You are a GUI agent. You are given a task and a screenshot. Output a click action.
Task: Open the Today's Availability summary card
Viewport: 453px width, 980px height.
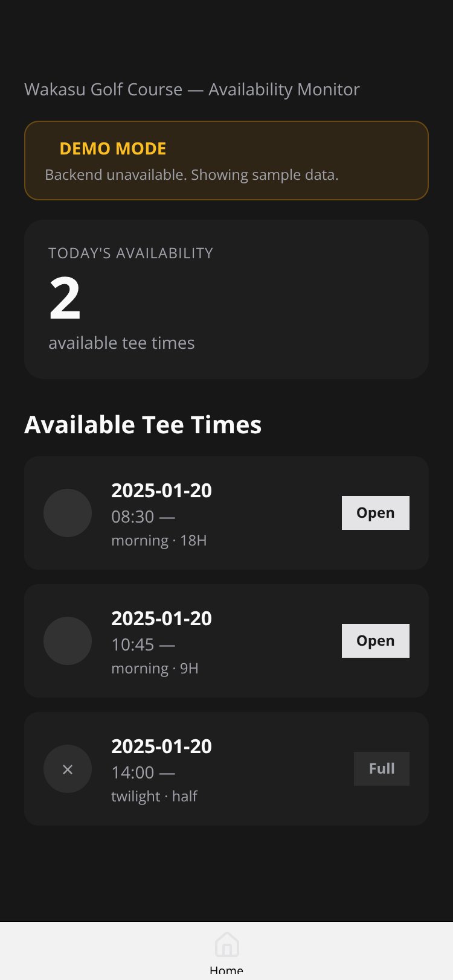(226, 299)
